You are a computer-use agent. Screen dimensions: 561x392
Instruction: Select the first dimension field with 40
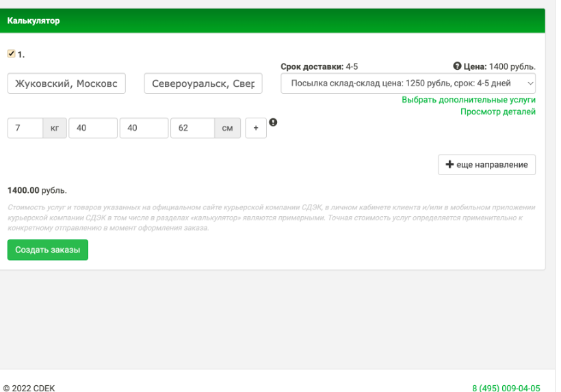point(93,128)
